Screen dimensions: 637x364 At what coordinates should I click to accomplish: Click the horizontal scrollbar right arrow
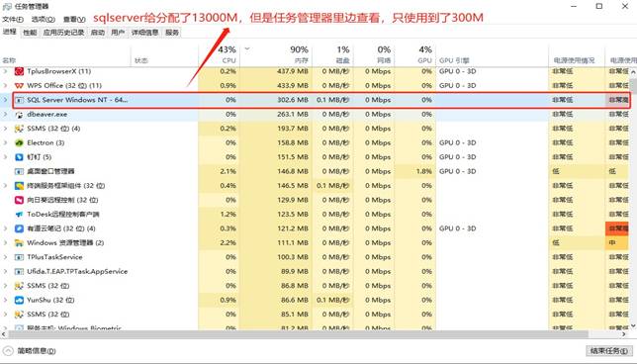(624, 334)
